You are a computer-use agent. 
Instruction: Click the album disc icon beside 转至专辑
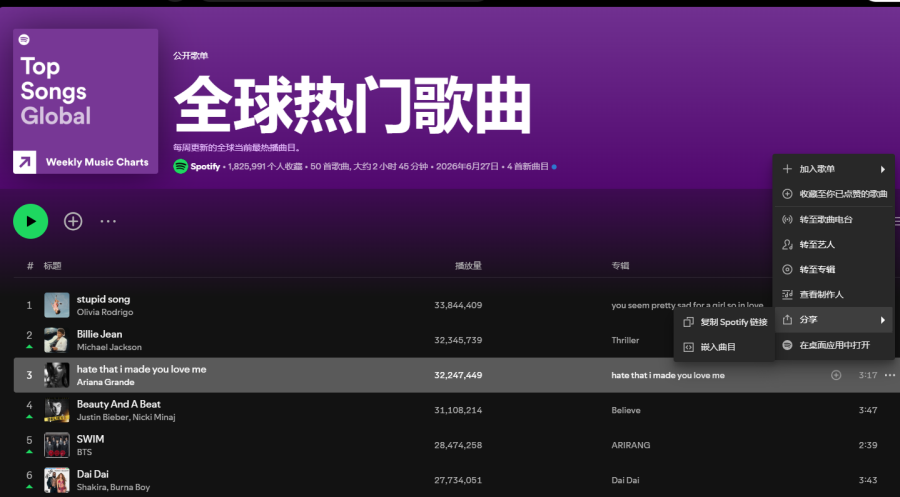pos(788,269)
